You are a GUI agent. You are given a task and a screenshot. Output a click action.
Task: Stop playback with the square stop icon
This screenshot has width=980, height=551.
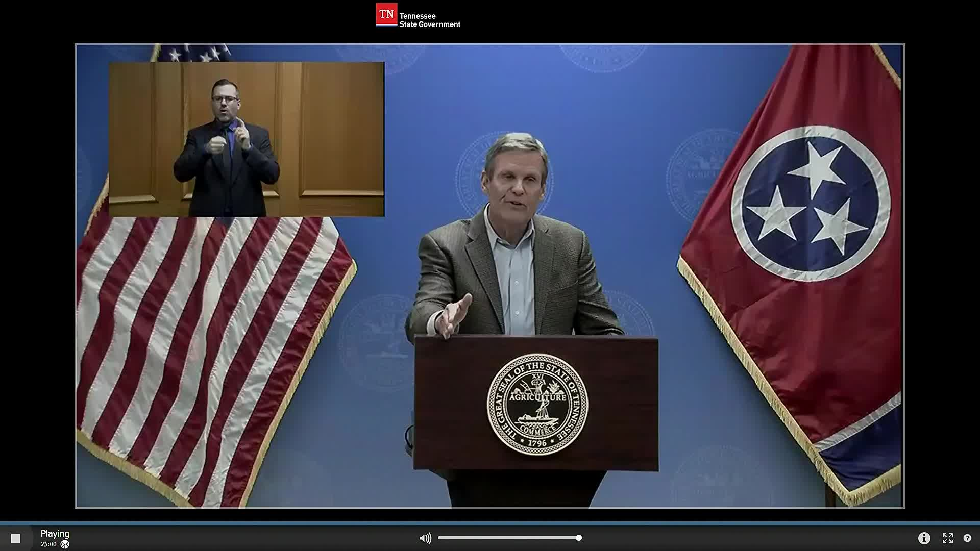point(17,537)
